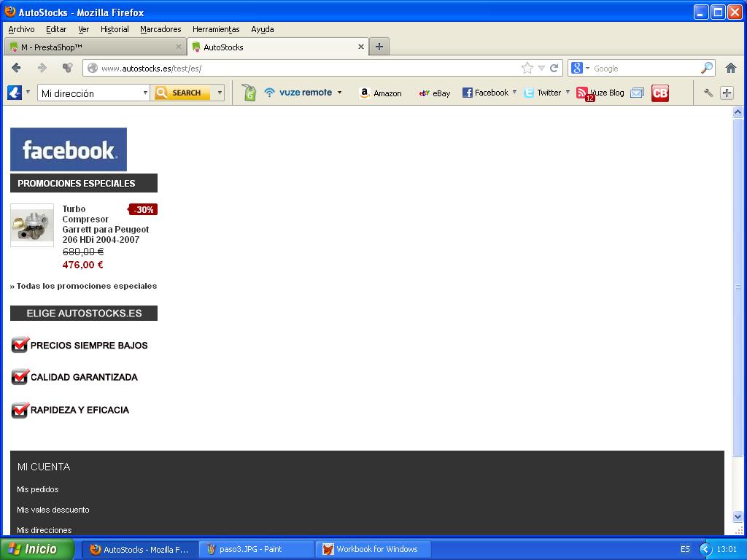This screenshot has width=747, height=560.
Task: Open the Archivo menu
Action: tap(21, 29)
